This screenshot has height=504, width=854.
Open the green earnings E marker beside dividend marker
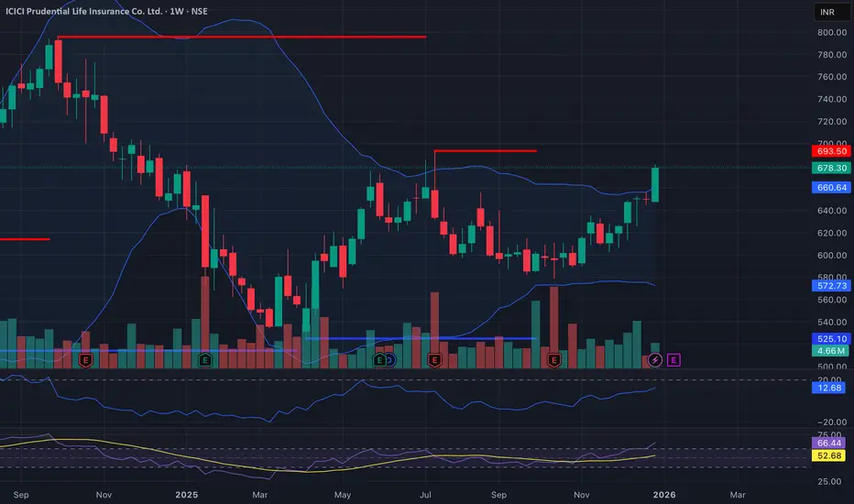[379, 359]
